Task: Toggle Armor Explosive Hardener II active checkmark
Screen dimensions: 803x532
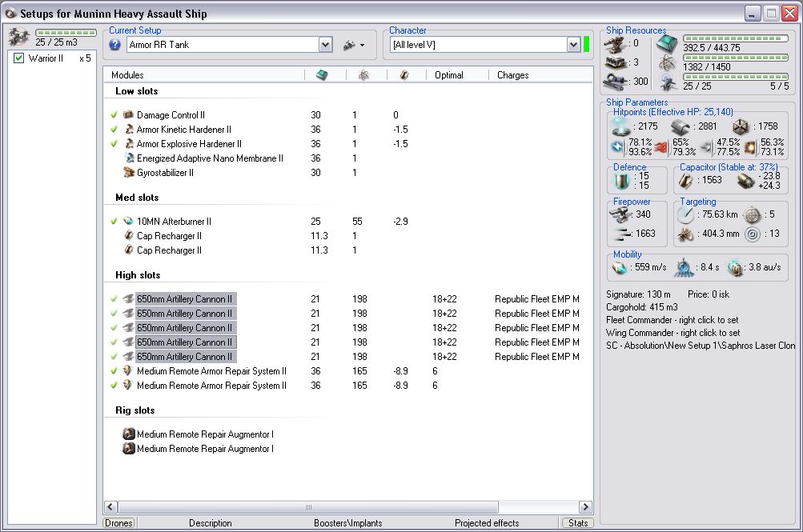Action: click(114, 143)
